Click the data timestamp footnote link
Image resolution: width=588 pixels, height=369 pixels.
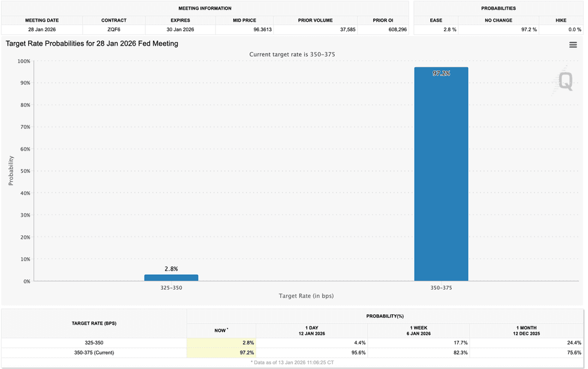pos(292,362)
